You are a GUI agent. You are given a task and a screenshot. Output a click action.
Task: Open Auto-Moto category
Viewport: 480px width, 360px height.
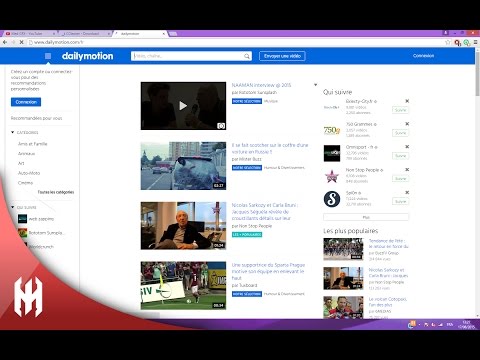(29, 173)
